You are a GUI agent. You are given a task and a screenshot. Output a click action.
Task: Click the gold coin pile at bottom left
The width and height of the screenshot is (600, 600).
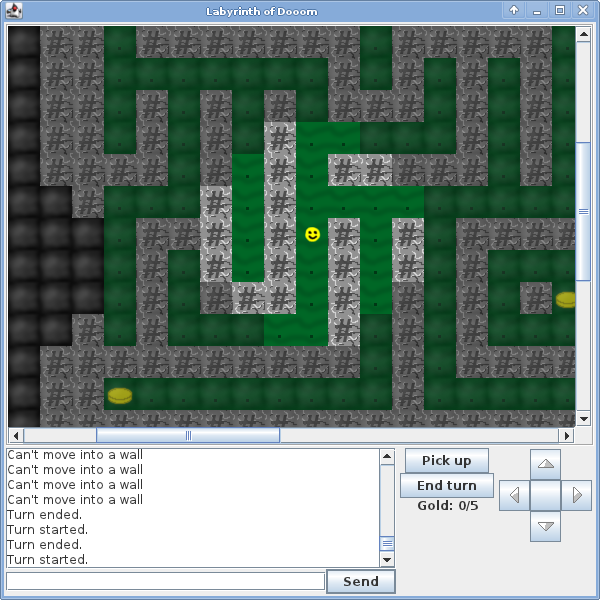click(120, 396)
